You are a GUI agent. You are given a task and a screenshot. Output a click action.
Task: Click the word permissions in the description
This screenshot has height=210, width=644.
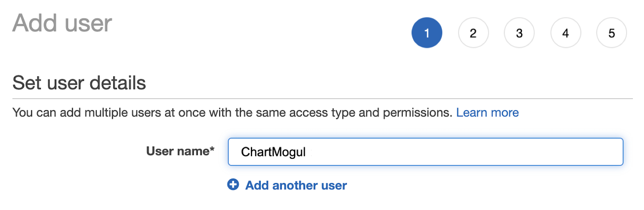point(417,113)
